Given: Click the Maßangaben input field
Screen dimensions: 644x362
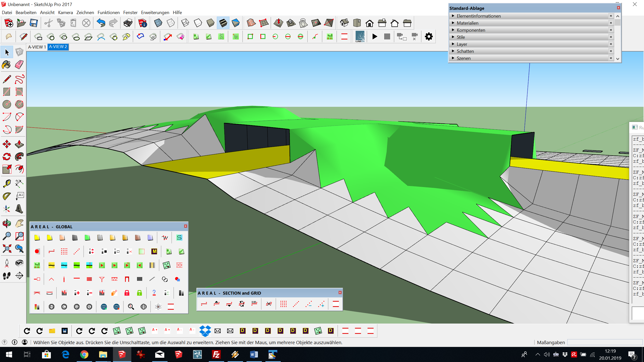Looking at the screenshot, I should [x=605, y=342].
